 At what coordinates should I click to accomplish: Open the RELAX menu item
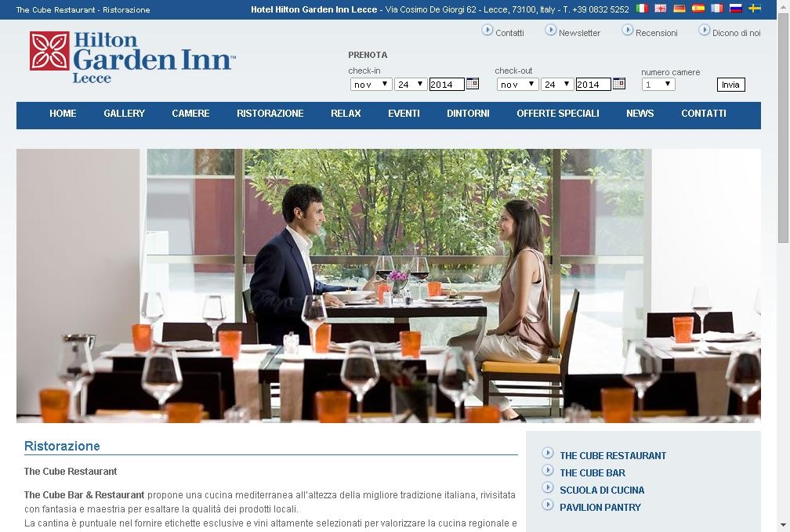(346, 114)
